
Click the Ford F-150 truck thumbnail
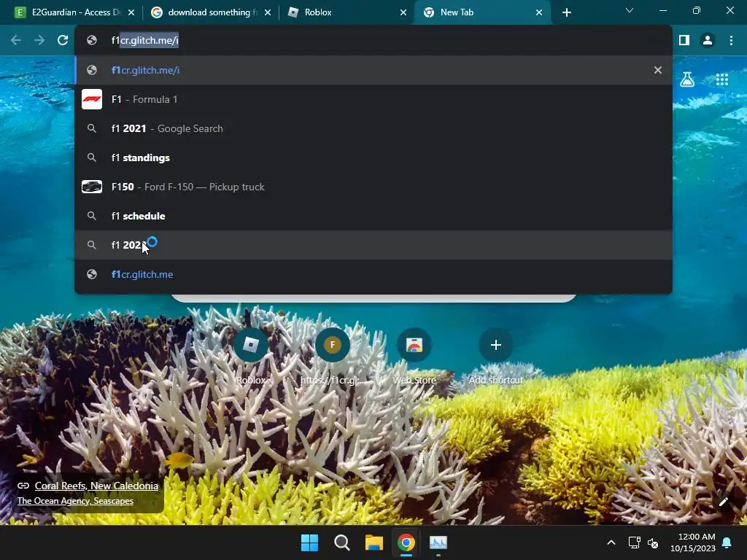[x=92, y=187]
